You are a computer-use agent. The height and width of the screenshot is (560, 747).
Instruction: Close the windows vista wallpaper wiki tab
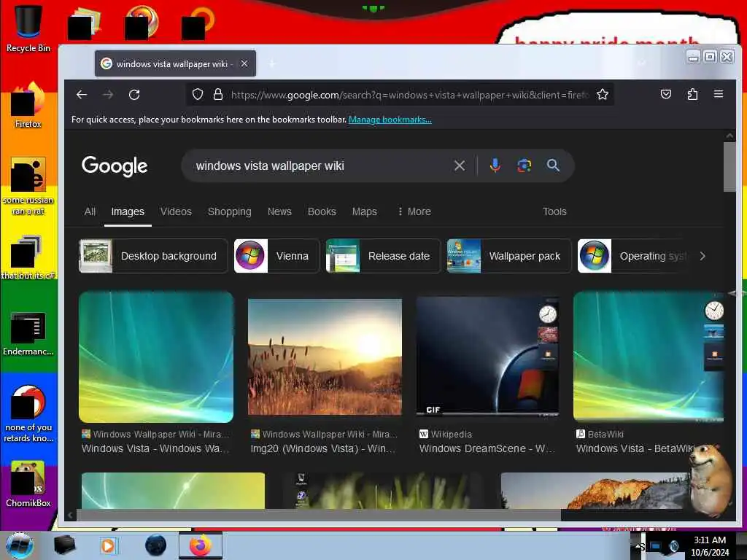(x=244, y=63)
